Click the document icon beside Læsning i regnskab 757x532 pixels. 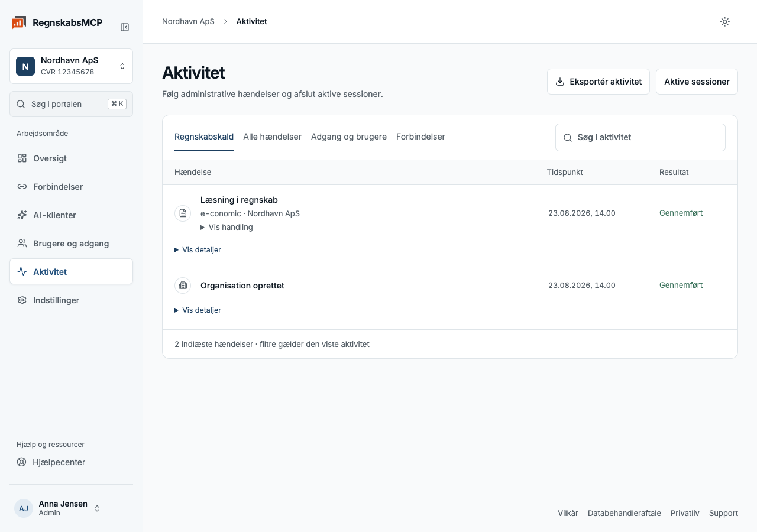coord(183,213)
